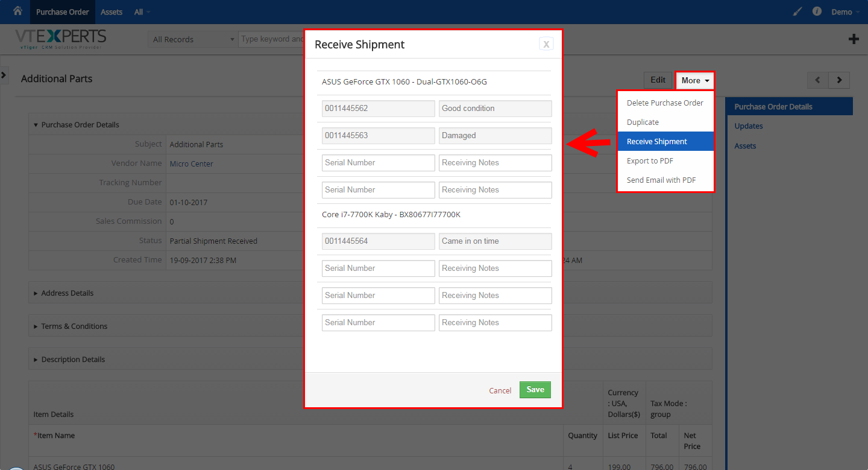Click serial number field 0011445563
This screenshot has width=868, height=470.
click(x=379, y=136)
